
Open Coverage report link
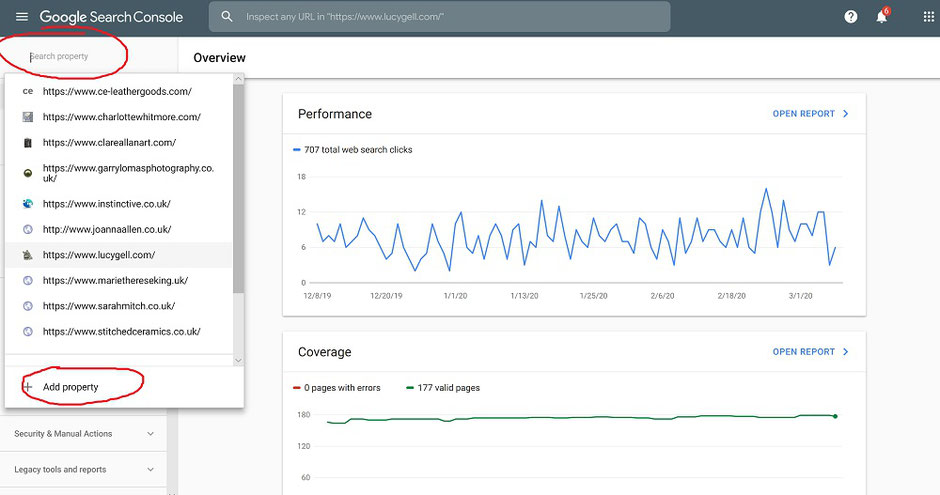point(803,352)
